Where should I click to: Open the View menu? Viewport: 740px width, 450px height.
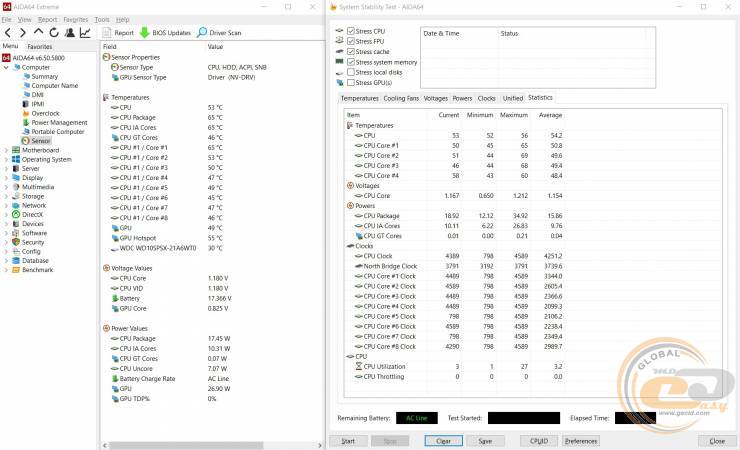(x=25, y=19)
